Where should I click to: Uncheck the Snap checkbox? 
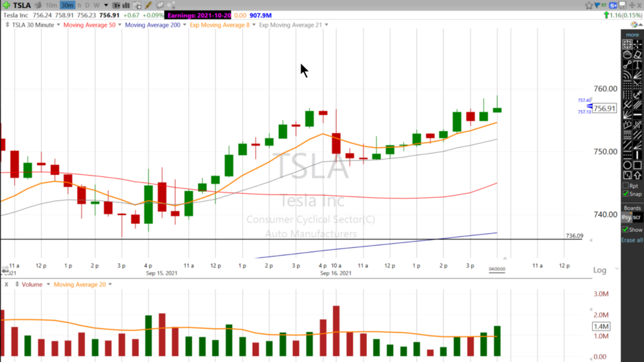point(626,194)
